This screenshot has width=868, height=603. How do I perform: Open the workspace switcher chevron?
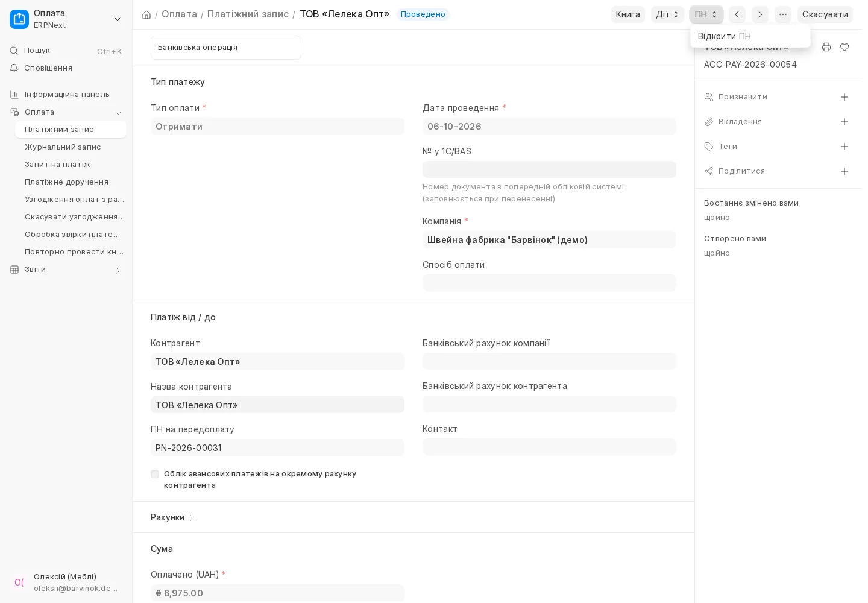pos(118,19)
